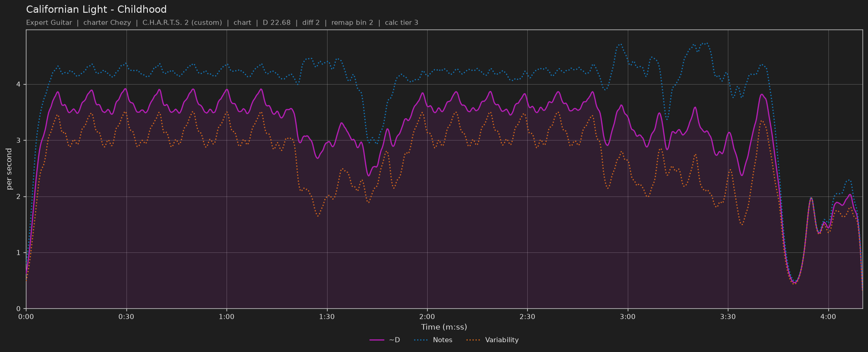868x352 pixels.
Task: Click the chart title 'Californian Light - Childhood'
Action: (96, 10)
